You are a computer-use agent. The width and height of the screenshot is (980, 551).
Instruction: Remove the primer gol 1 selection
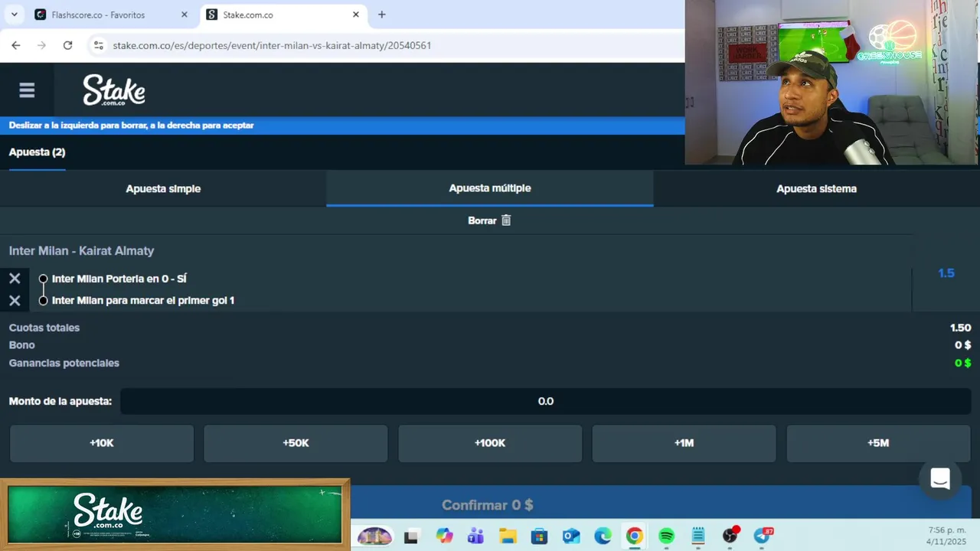[x=15, y=301]
